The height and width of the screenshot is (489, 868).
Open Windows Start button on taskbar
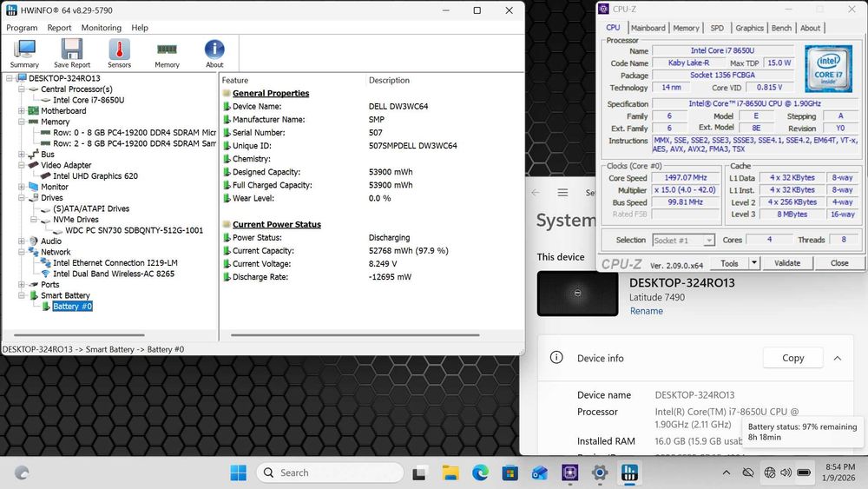pos(239,473)
